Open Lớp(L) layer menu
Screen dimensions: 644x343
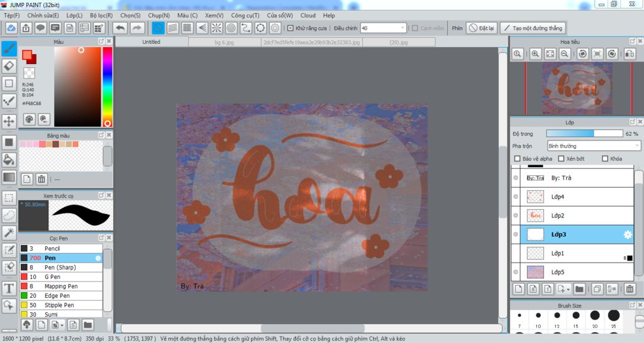(x=74, y=15)
